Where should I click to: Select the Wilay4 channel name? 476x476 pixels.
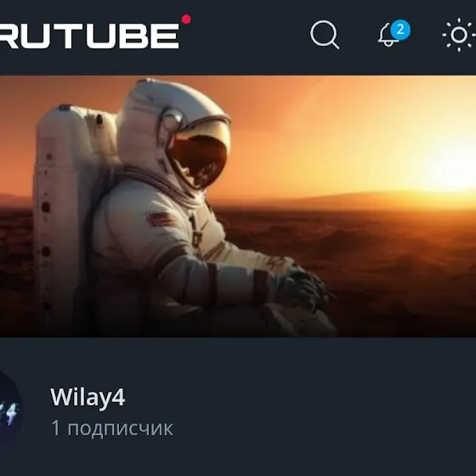click(x=88, y=397)
